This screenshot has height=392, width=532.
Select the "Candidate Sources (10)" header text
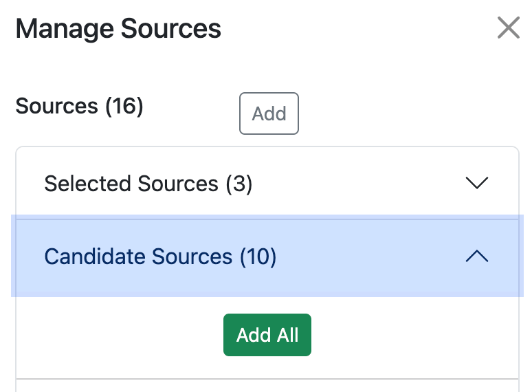(x=160, y=257)
